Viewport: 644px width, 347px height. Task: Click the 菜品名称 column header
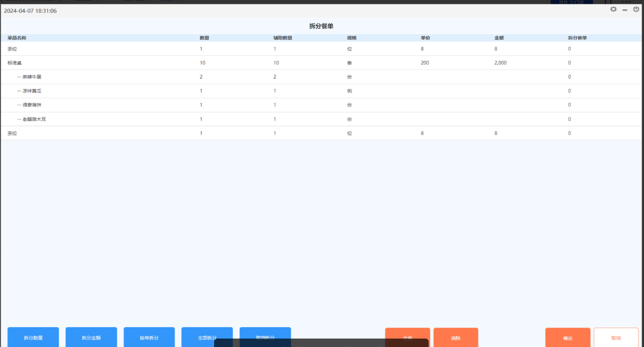(x=17, y=38)
